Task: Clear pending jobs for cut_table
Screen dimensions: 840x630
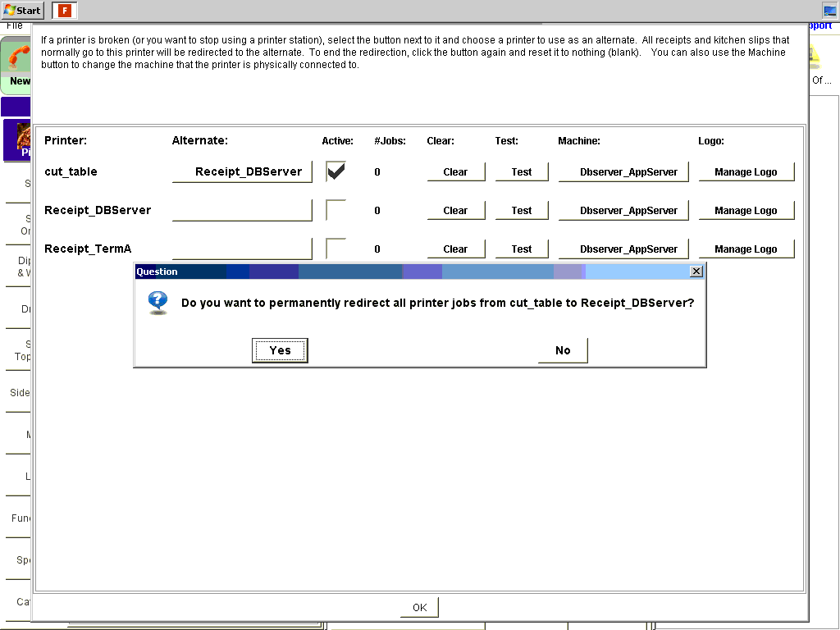Action: [456, 171]
